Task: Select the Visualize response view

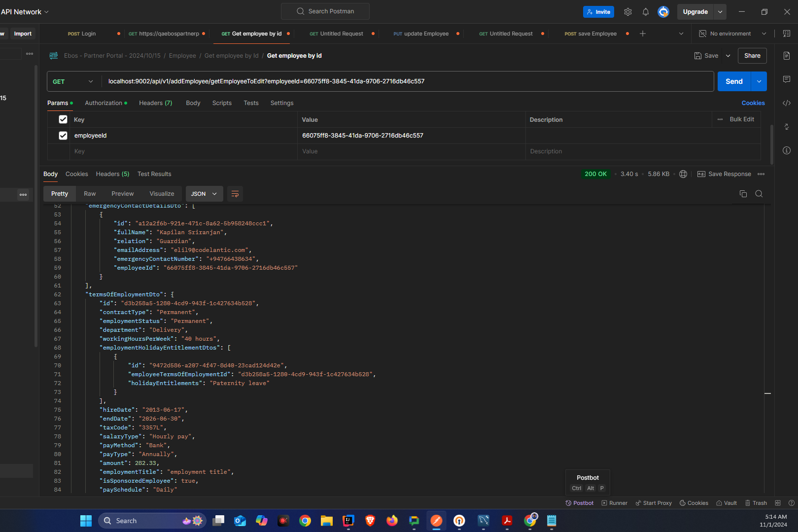Action: click(x=162, y=194)
